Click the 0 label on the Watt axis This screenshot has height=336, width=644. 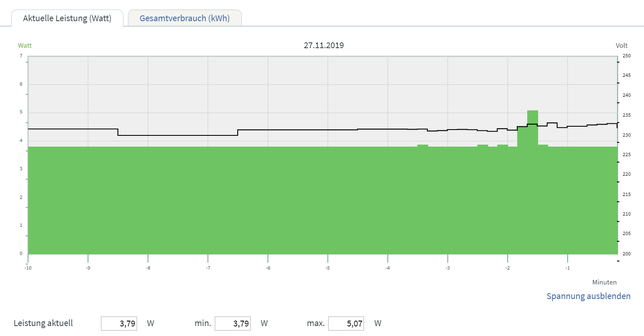(x=21, y=254)
